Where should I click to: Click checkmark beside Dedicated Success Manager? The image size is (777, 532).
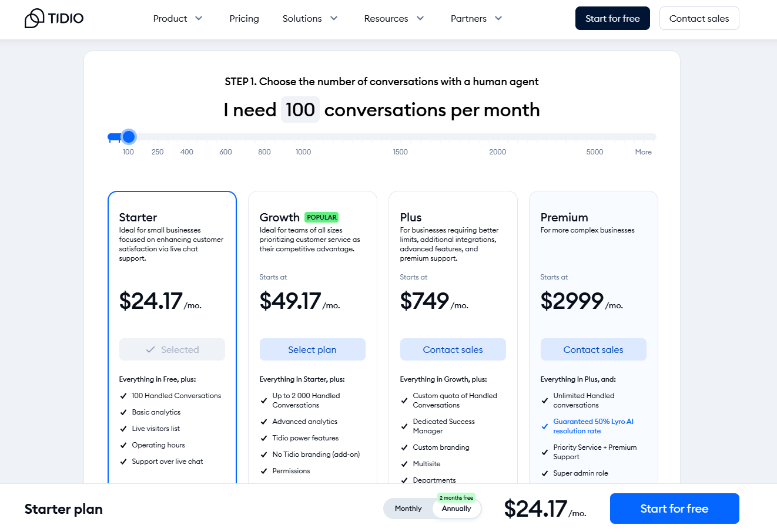pos(404,426)
